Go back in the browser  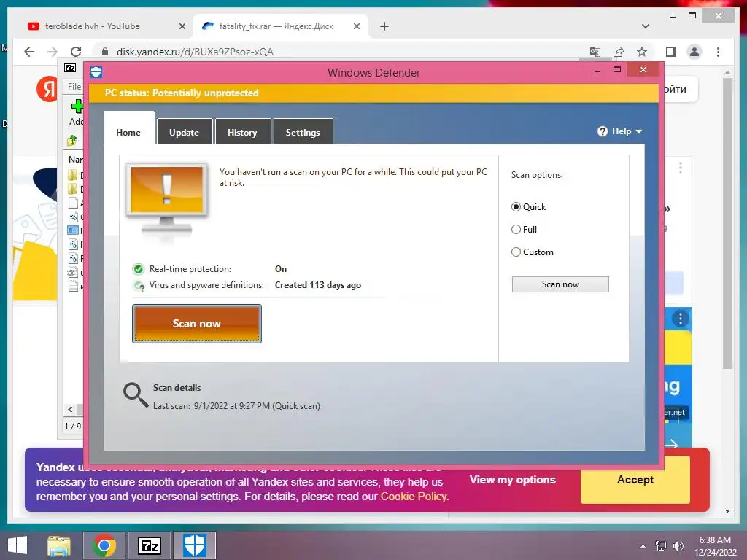tap(29, 52)
